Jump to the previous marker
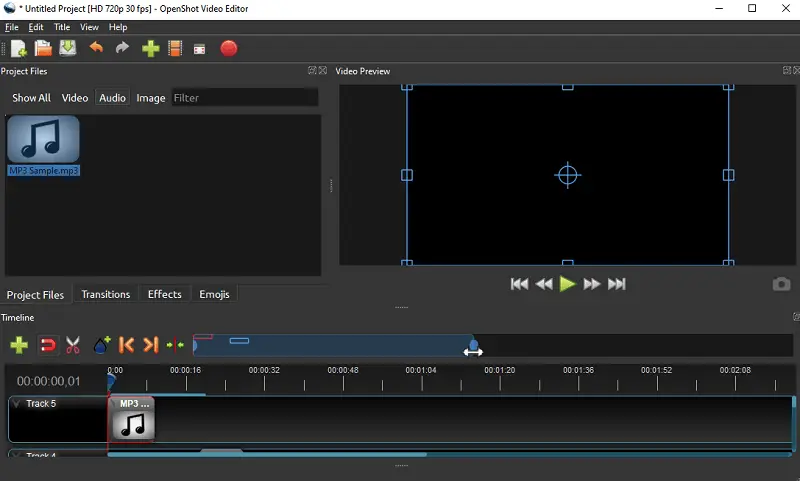Viewport: 800px width, 481px height. click(126, 345)
